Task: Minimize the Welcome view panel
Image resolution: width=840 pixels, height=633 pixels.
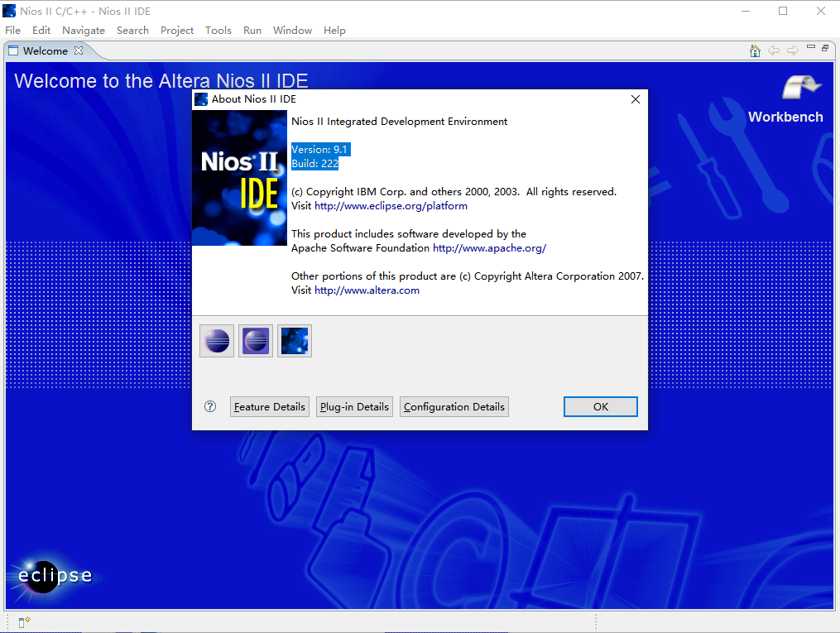Action: pos(811,48)
